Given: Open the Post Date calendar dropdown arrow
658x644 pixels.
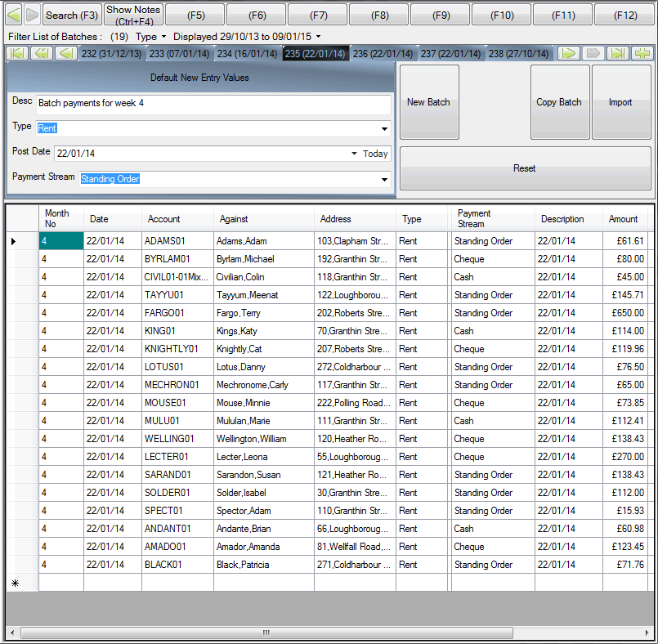Looking at the screenshot, I should click(354, 154).
